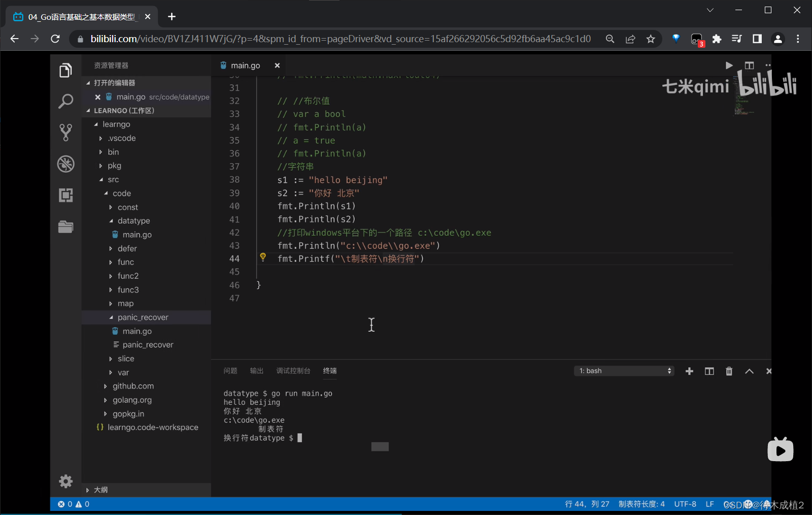Open the zoom magnifier in address bar
Viewport: 812px width, 515px height.
click(610, 39)
